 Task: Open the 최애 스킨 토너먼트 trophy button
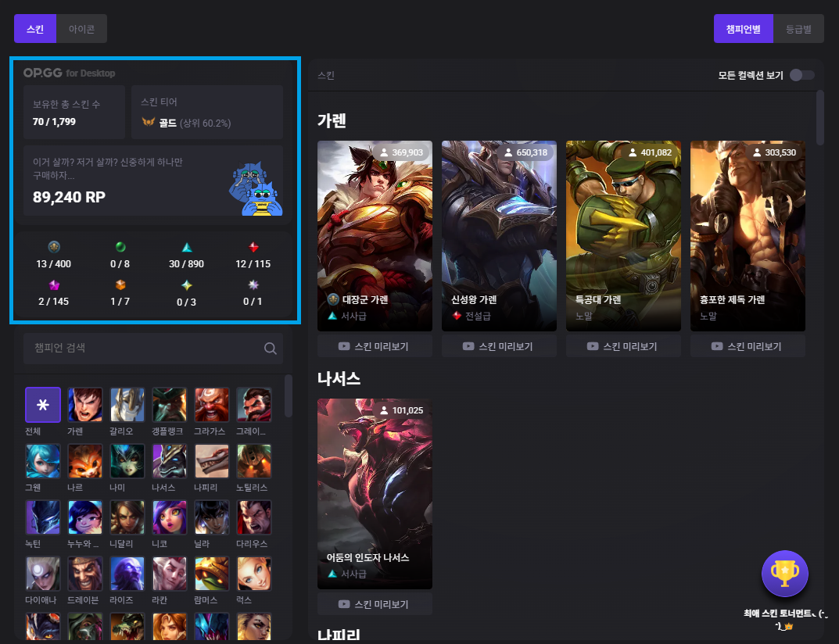pos(784,574)
